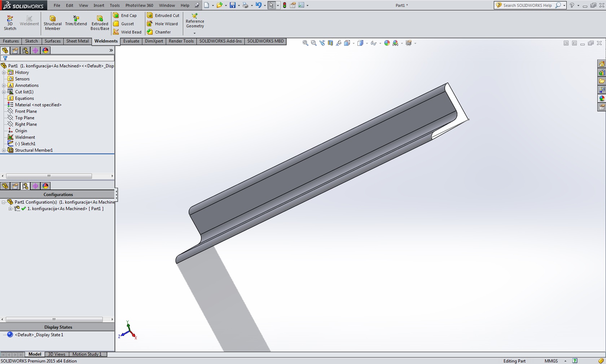Select the Structural Member tool
This screenshot has height=364, width=606.
click(x=52, y=22)
